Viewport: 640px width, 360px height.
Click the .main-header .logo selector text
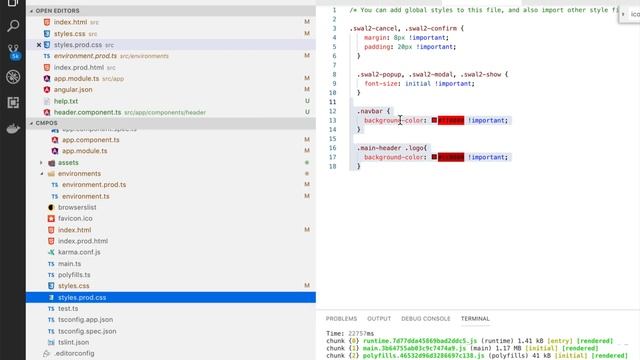tap(391, 148)
